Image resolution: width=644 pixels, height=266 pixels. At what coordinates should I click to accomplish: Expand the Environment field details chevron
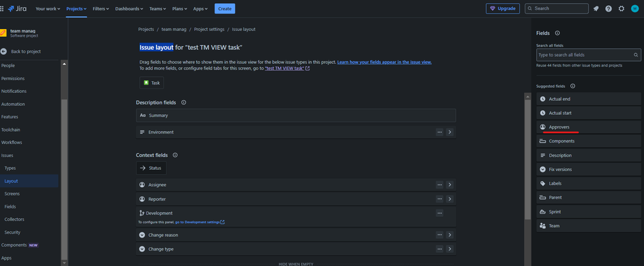click(x=450, y=132)
